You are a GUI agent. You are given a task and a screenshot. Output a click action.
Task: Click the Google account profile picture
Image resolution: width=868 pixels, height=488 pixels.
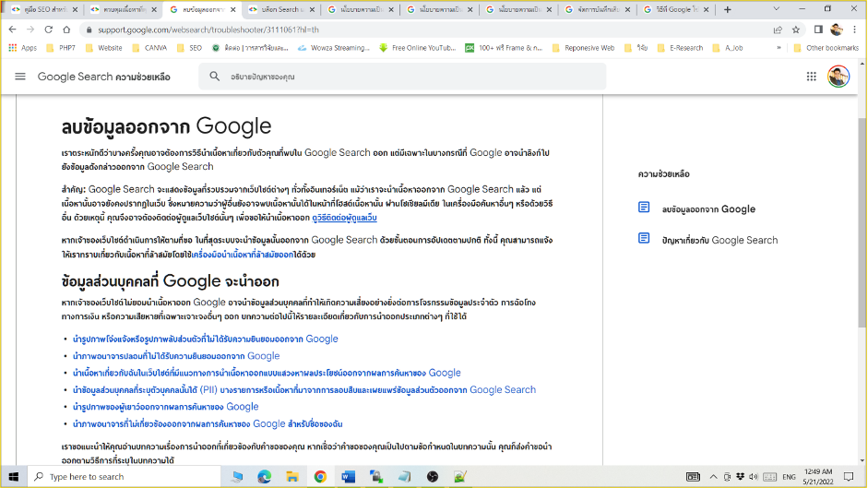coord(838,77)
